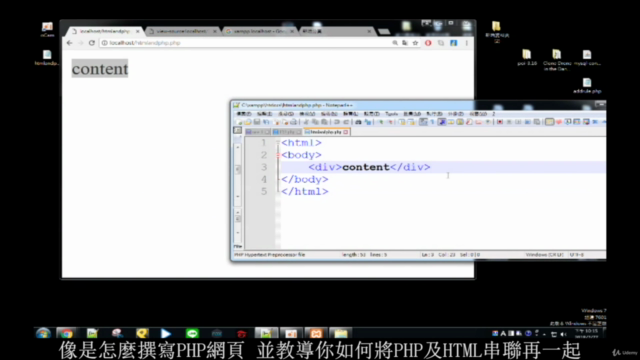
Task: Close the htmlandphp.php tab in Notepad++
Action: [346, 132]
